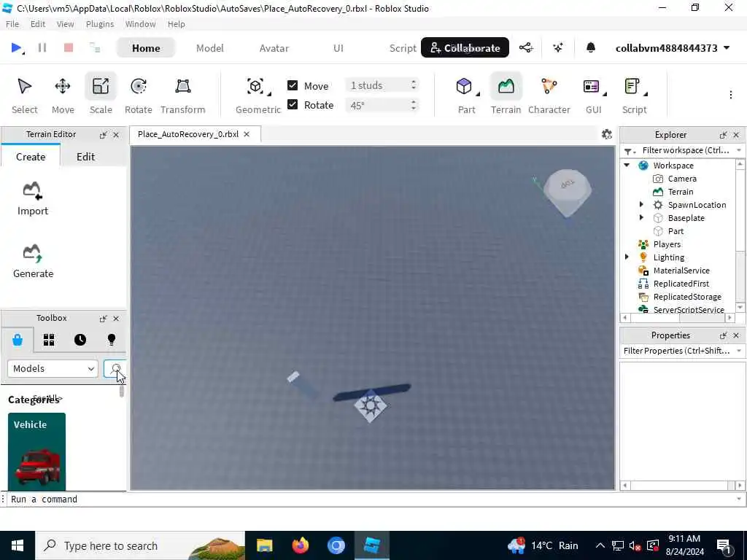This screenshot has width=747, height=560.
Task: Open Toolbox Inventory grid tab
Action: pos(49,340)
